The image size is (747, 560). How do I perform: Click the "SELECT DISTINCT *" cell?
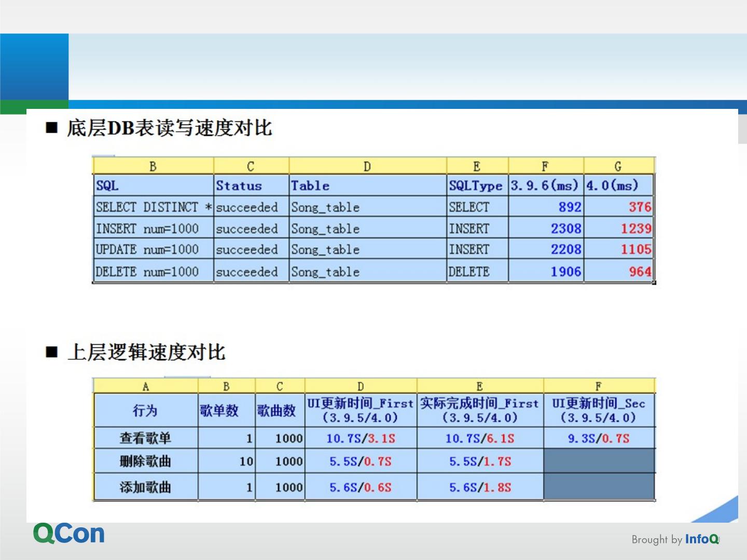pyautogui.click(x=153, y=207)
